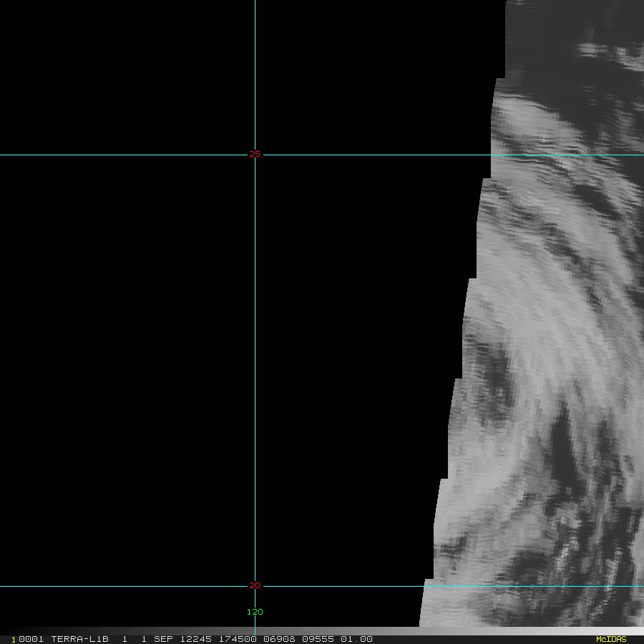The height and width of the screenshot is (644, 644).
Task: Click the 20 latitude line over satellite imagery
Action: pyautogui.click(x=534, y=586)
